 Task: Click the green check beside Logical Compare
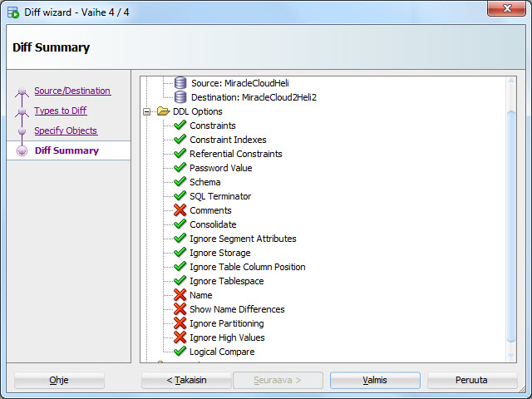pos(180,352)
